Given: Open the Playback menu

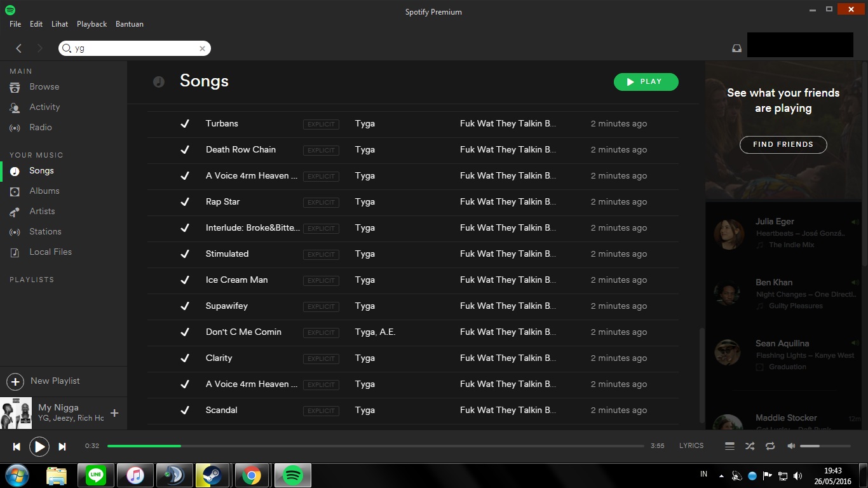Looking at the screenshot, I should pyautogui.click(x=92, y=24).
